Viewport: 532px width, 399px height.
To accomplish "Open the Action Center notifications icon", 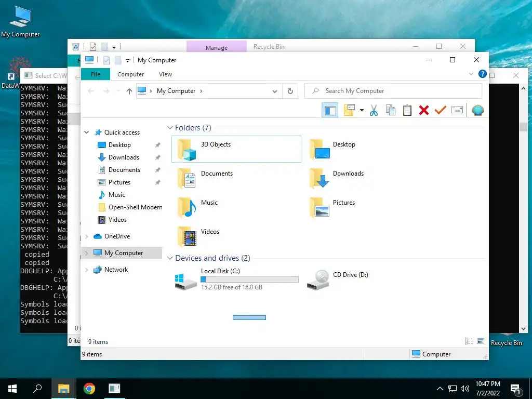I will click(516, 389).
